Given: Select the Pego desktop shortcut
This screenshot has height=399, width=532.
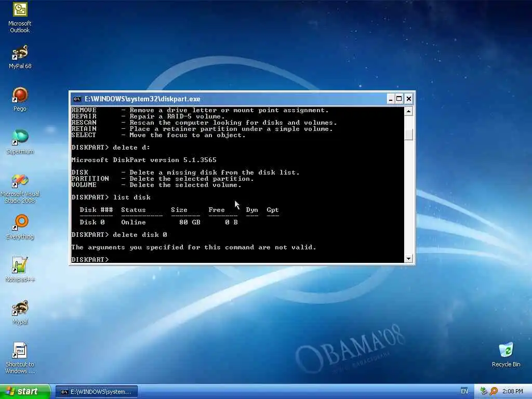Looking at the screenshot, I should click(20, 99).
